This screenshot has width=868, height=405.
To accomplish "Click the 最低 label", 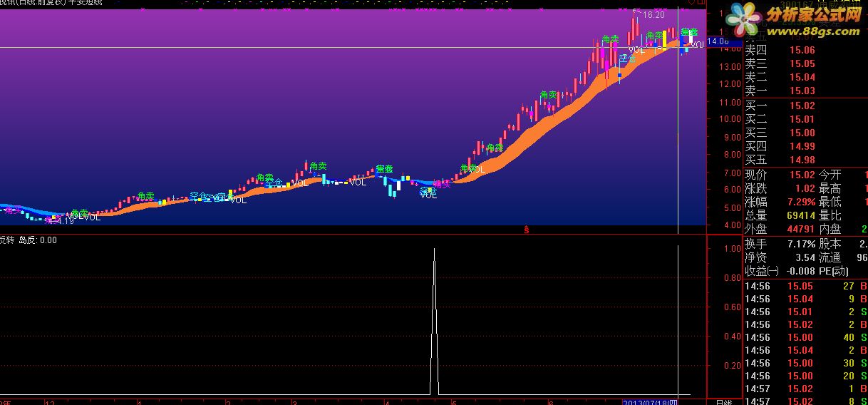I will coord(830,202).
